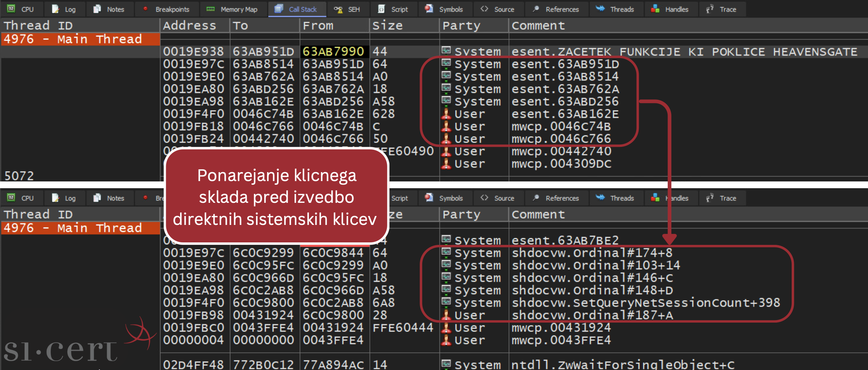
Task: Select 4976 Main Thread in top panel
Action: (73, 39)
